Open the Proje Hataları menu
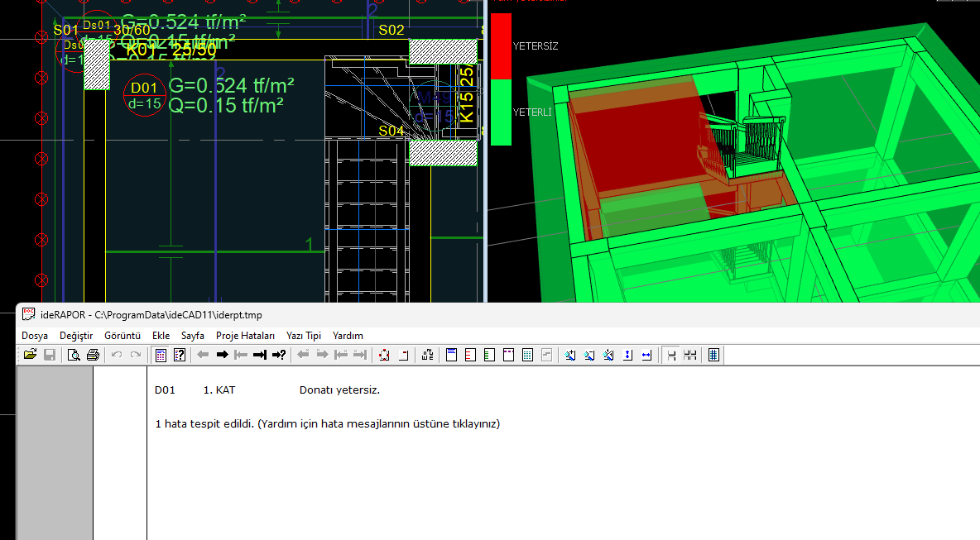The height and width of the screenshot is (540, 980). tap(245, 336)
